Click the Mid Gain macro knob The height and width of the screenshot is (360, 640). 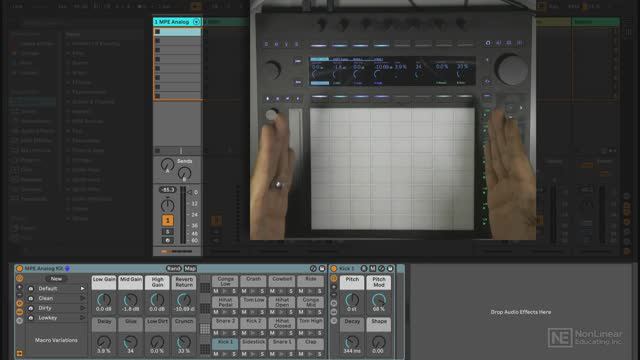(131, 300)
